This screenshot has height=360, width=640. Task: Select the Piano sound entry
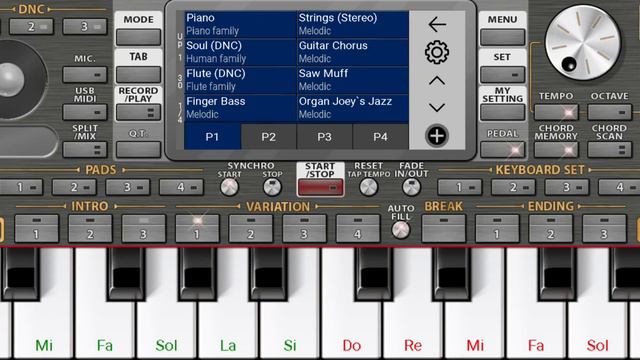[x=240, y=24]
